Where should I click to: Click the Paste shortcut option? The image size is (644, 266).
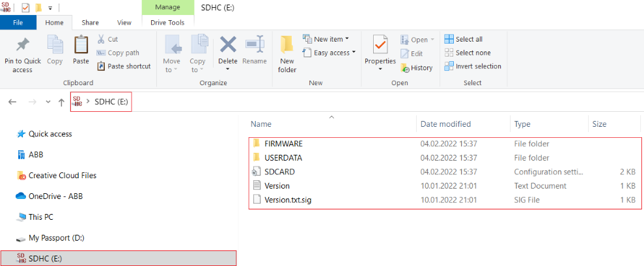tap(124, 66)
